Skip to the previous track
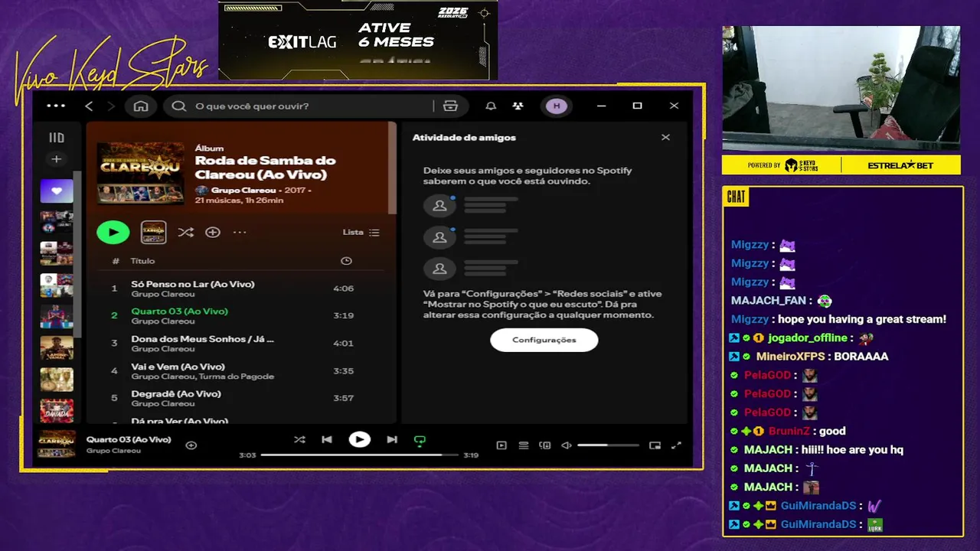Viewport: 980px width, 551px height. coord(327,440)
